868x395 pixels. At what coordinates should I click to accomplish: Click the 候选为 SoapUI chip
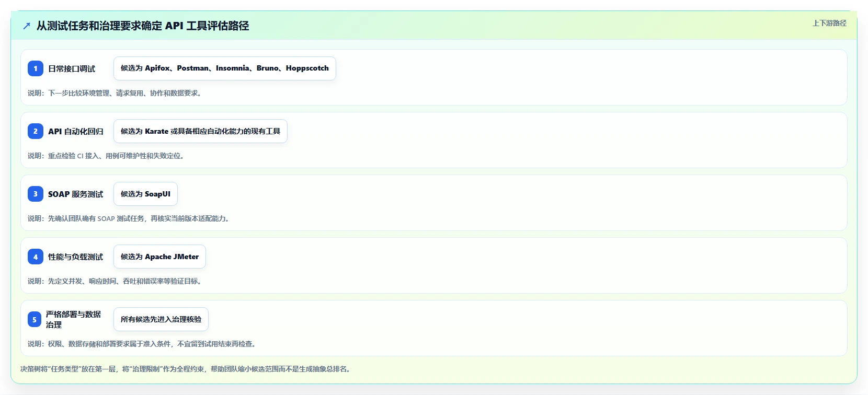click(x=145, y=194)
